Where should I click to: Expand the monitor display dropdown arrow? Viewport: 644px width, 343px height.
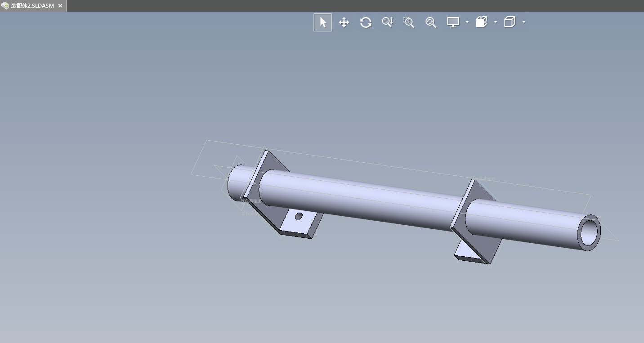467,22
